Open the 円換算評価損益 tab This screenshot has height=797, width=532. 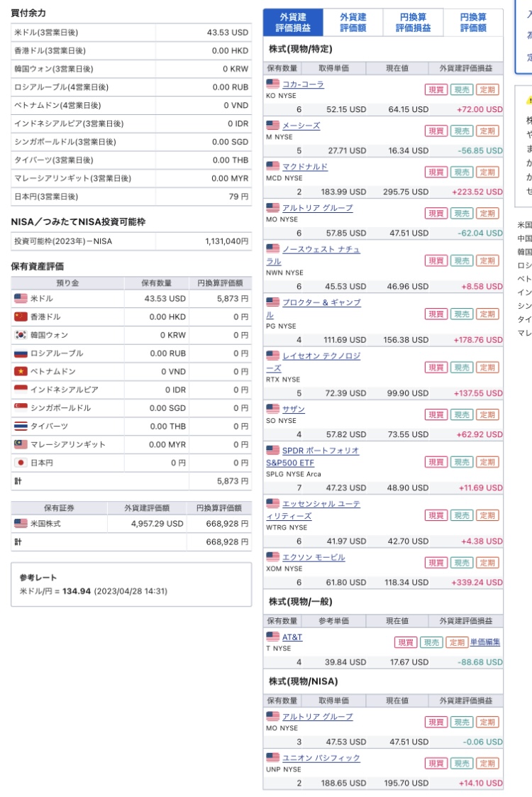[x=413, y=23]
